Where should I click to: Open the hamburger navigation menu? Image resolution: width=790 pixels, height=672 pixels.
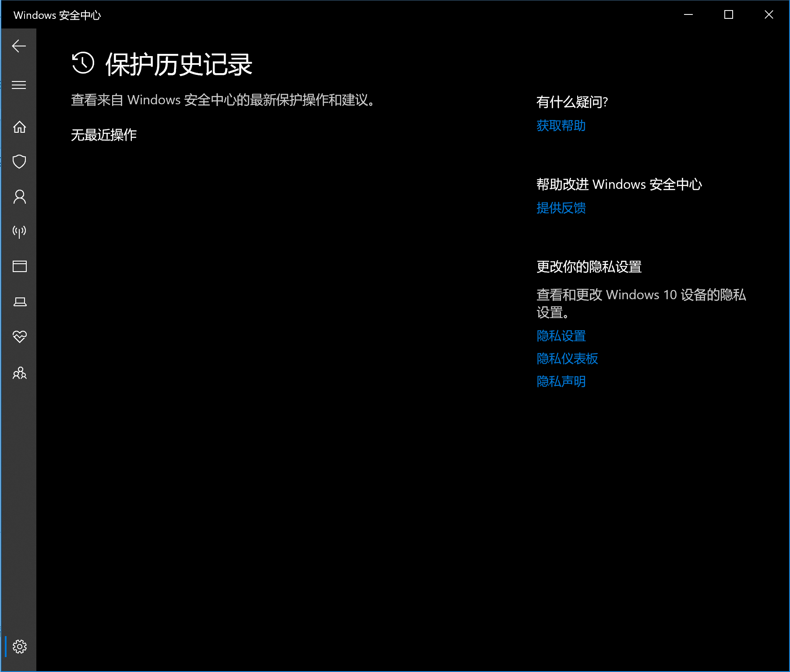[x=19, y=85]
